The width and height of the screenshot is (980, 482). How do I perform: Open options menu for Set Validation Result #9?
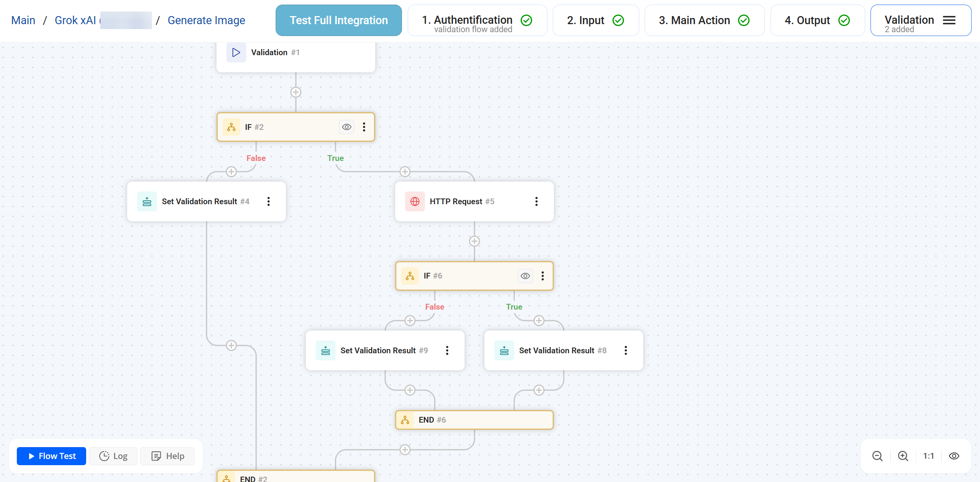point(447,350)
